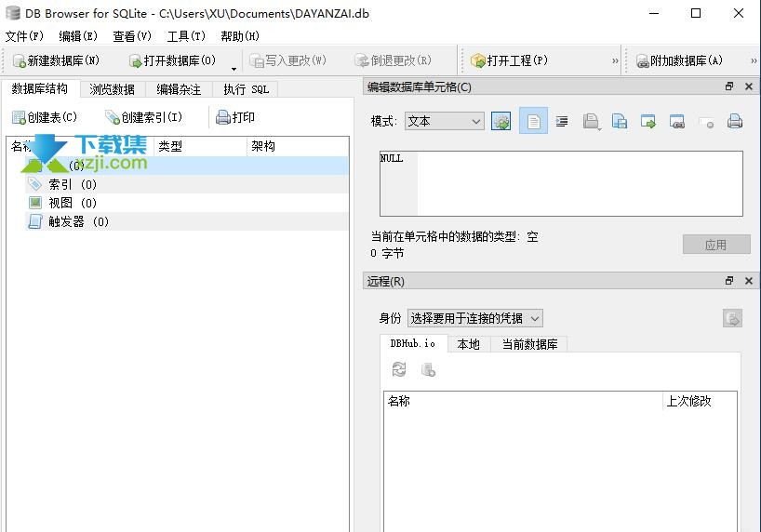The width and height of the screenshot is (761, 532).
Task: Click the push database icon beside refresh
Action: pyautogui.click(x=428, y=370)
